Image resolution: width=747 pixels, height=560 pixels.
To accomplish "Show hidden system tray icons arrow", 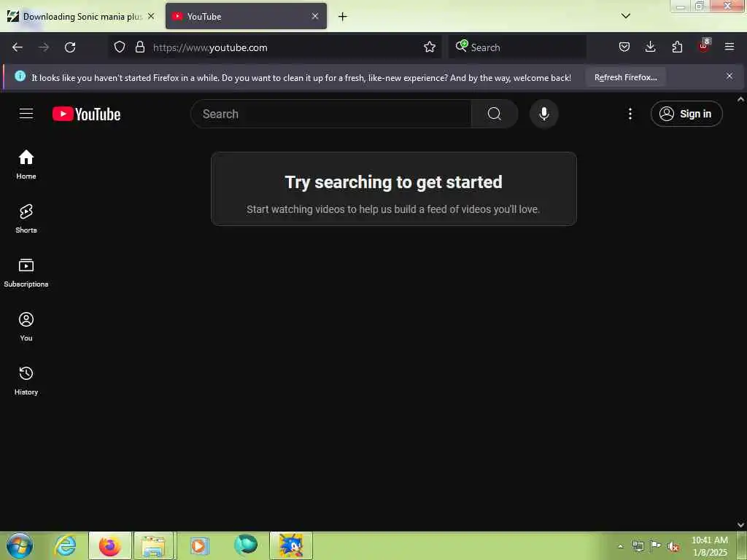I will tap(620, 546).
